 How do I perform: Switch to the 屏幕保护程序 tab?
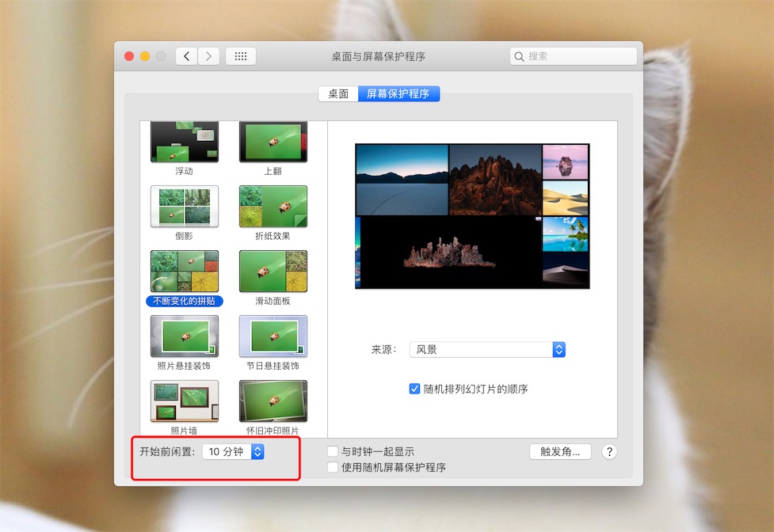point(398,93)
